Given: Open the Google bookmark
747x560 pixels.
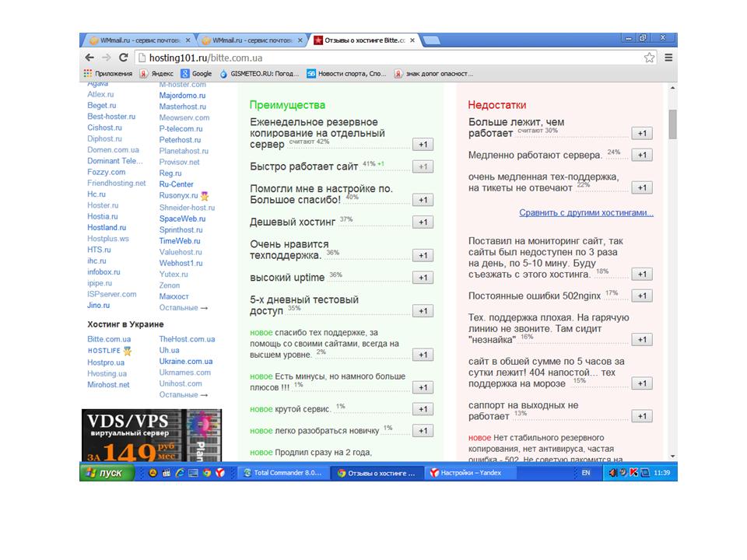Looking at the screenshot, I should click(196, 73).
